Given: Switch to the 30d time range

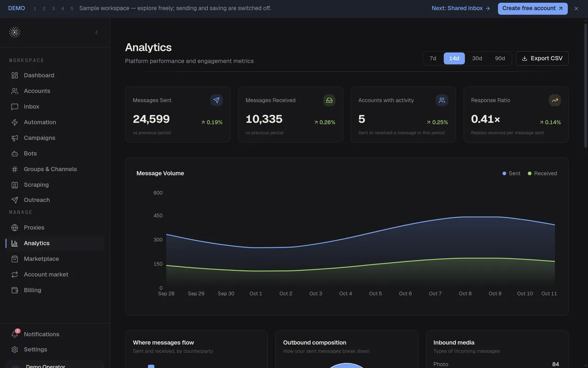Looking at the screenshot, I should (x=477, y=58).
